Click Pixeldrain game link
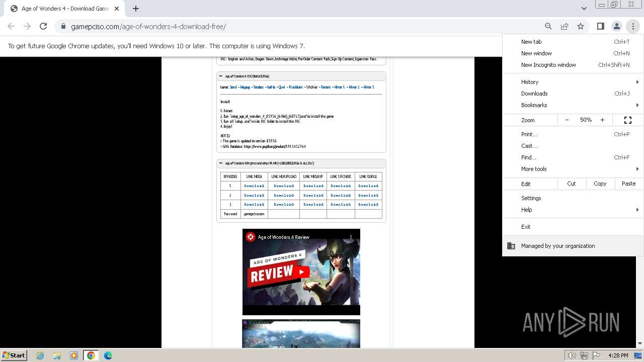Viewport: 644px width, 362px height. click(296, 87)
